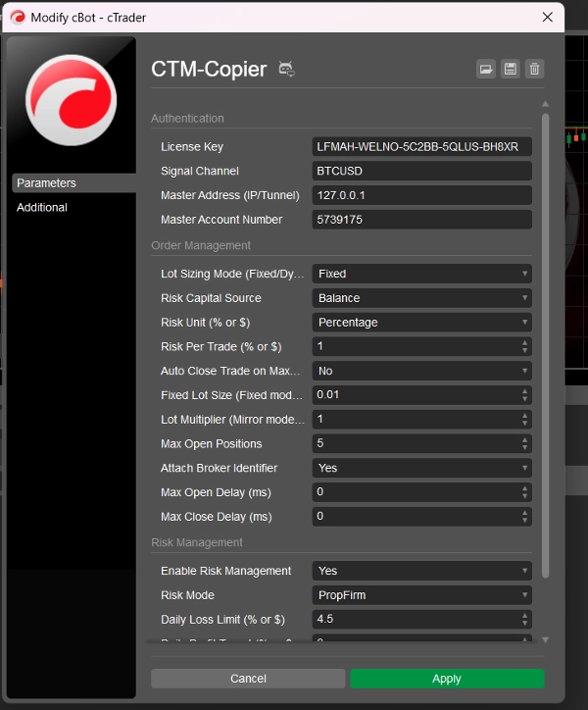588x710 pixels.
Task: Click the trash delete parameters icon
Action: (534, 70)
